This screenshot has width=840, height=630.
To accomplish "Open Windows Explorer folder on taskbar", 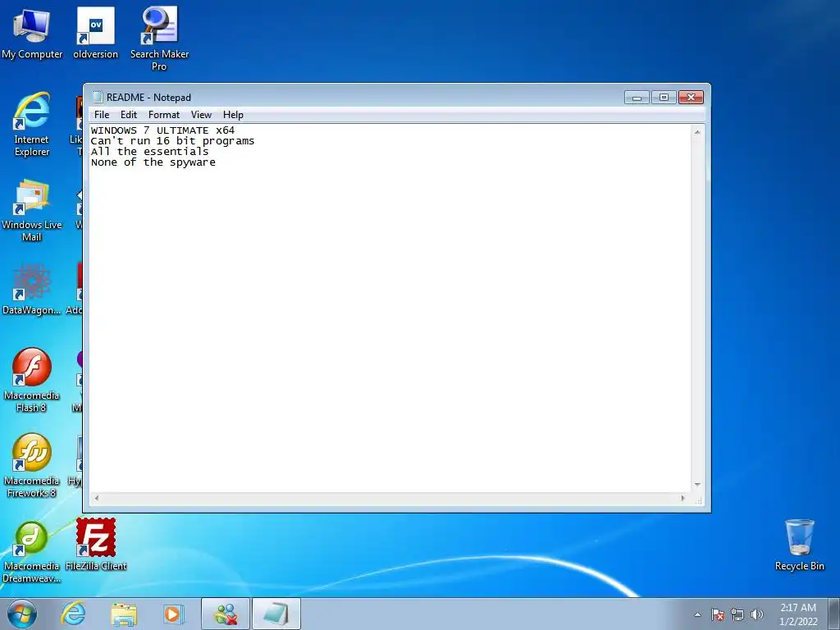I will click(124, 614).
